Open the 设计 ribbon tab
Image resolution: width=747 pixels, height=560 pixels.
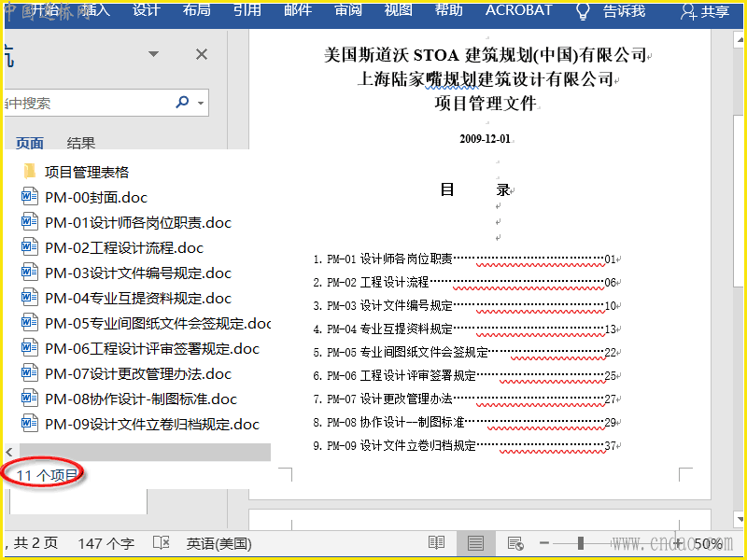tap(147, 10)
